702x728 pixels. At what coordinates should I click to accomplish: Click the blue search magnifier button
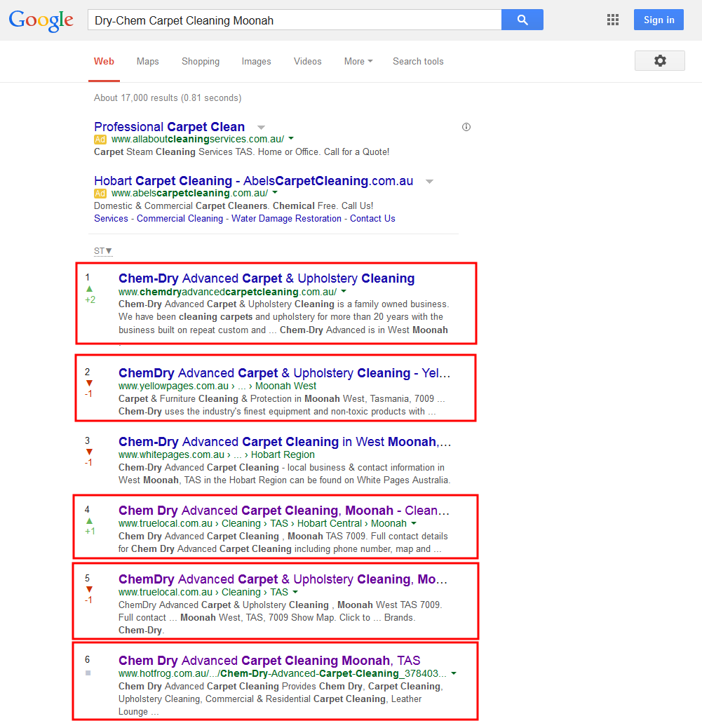tap(522, 20)
